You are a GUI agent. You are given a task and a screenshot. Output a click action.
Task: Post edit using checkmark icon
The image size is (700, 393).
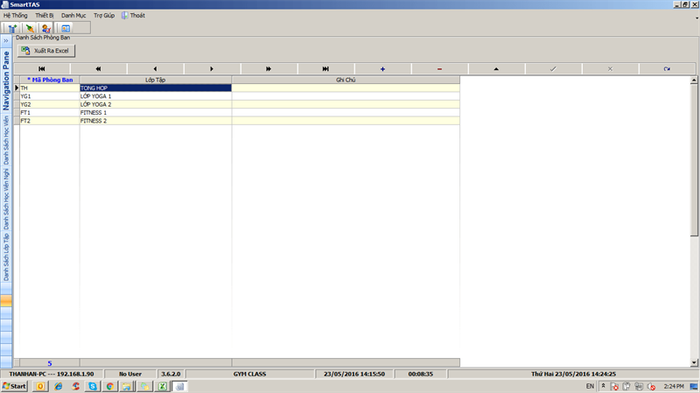(x=553, y=69)
